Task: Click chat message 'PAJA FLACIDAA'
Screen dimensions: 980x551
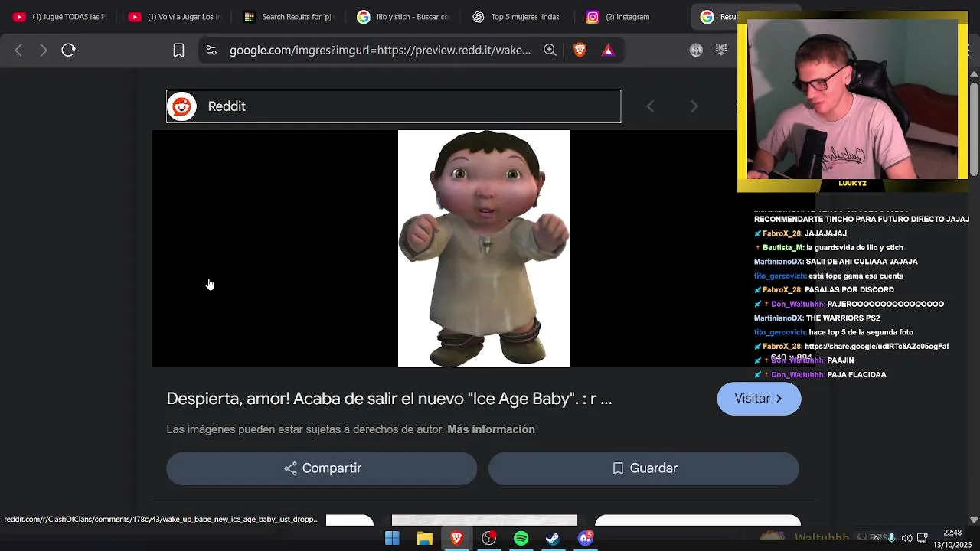Action: (x=857, y=375)
